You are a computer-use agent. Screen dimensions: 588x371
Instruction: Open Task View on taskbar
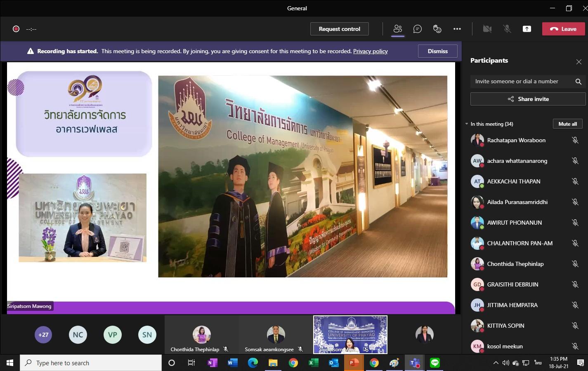click(x=191, y=363)
